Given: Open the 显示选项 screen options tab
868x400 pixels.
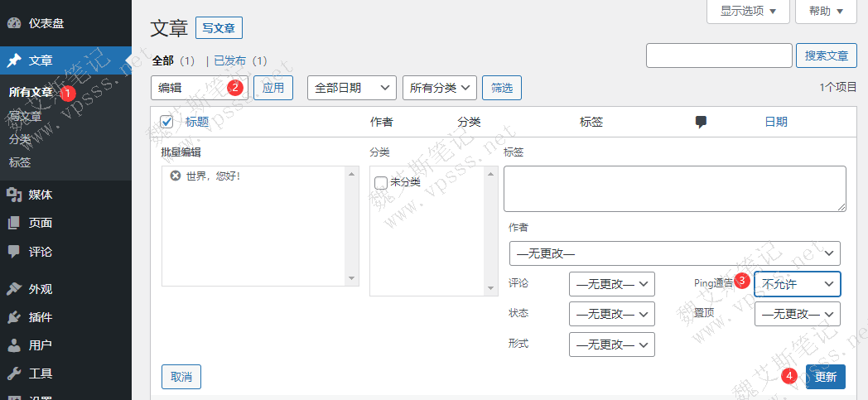Looking at the screenshot, I should click(748, 12).
